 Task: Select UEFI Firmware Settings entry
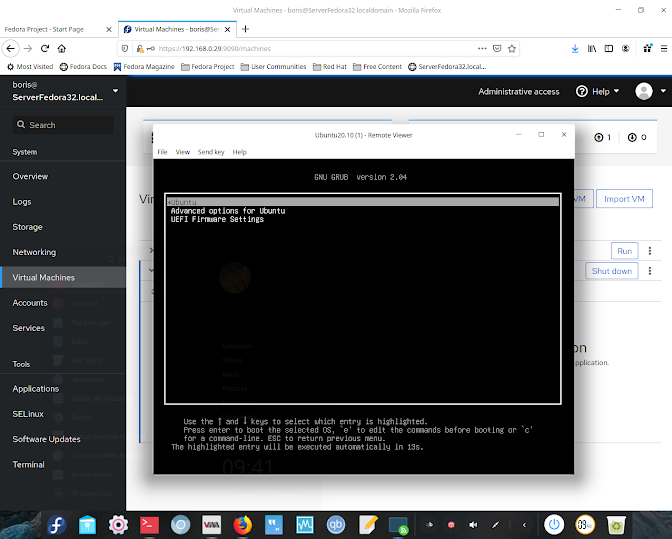pyautogui.click(x=217, y=219)
